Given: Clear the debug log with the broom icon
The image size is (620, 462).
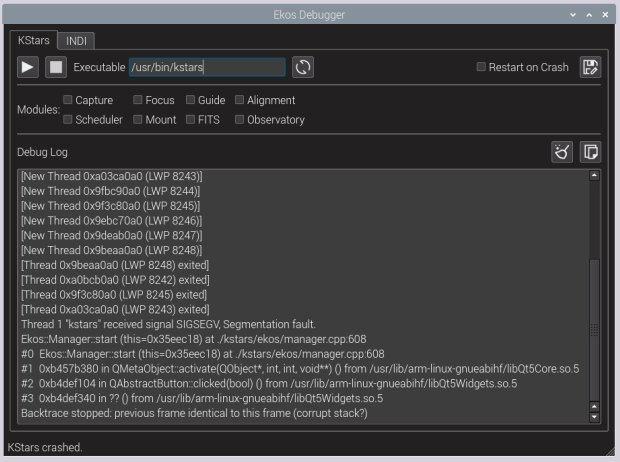Looking at the screenshot, I should click(x=562, y=152).
